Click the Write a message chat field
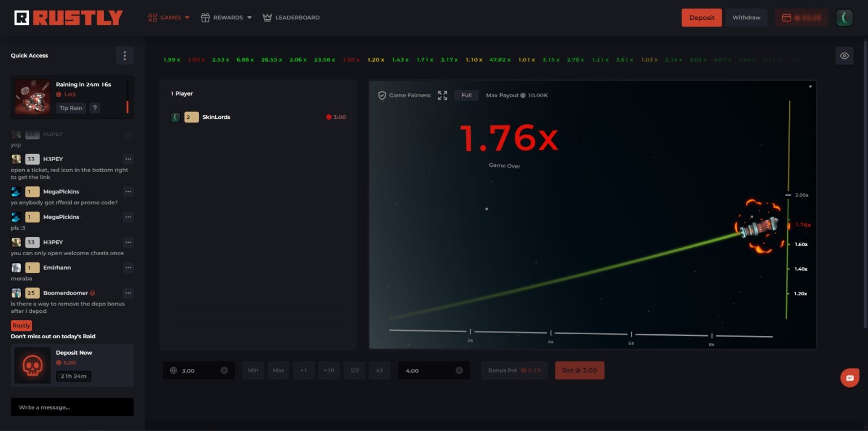The width and height of the screenshot is (868, 431). point(72,407)
